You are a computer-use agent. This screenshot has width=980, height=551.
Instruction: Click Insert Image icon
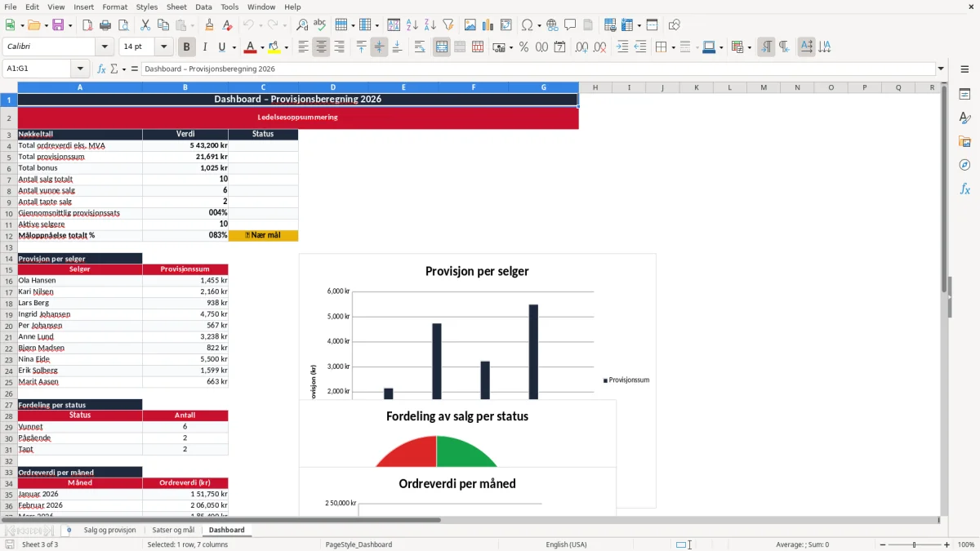tap(470, 25)
